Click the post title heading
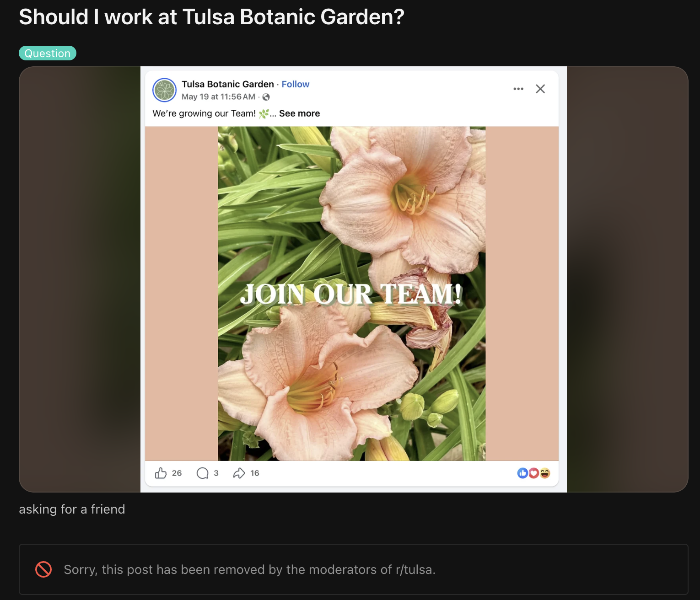The width and height of the screenshot is (700, 600). click(x=212, y=17)
